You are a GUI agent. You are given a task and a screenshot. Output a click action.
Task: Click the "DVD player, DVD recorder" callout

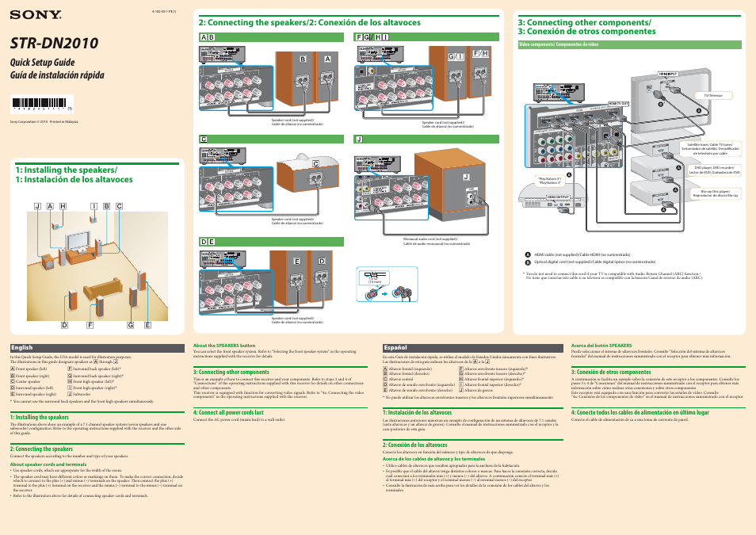point(714,170)
